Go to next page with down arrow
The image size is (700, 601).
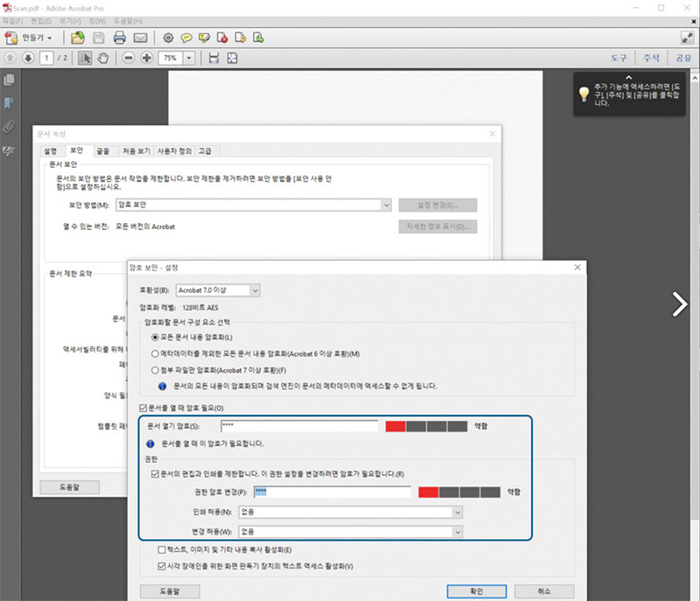tap(28, 58)
